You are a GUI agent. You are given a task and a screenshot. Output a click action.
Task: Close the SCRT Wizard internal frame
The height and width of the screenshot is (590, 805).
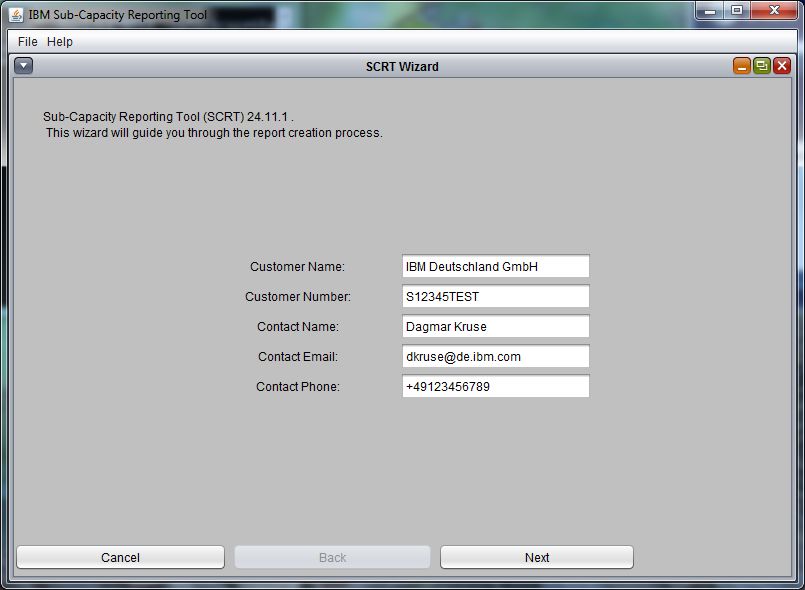(782, 66)
